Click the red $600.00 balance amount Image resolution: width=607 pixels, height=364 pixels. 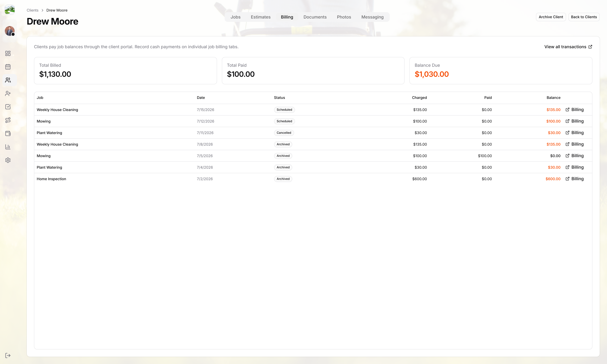553,179
